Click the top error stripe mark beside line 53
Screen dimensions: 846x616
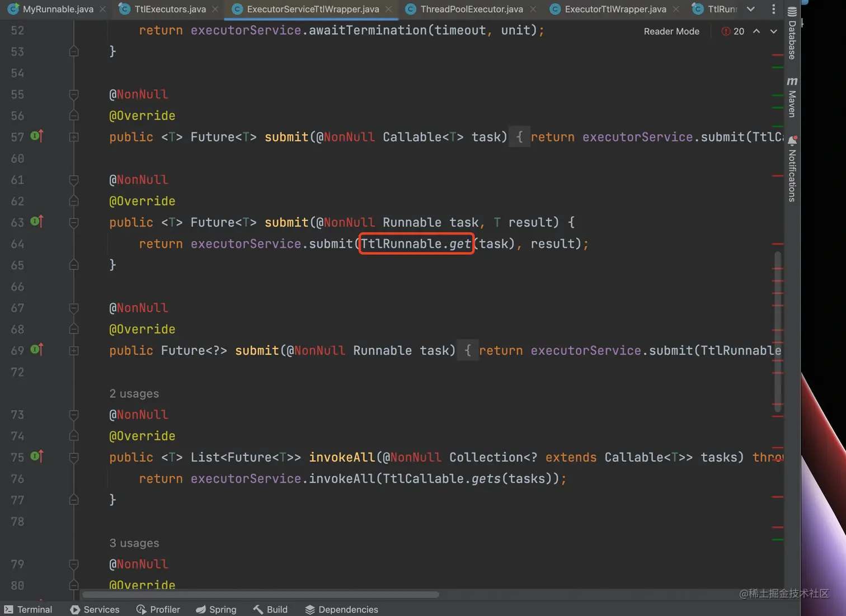(777, 55)
